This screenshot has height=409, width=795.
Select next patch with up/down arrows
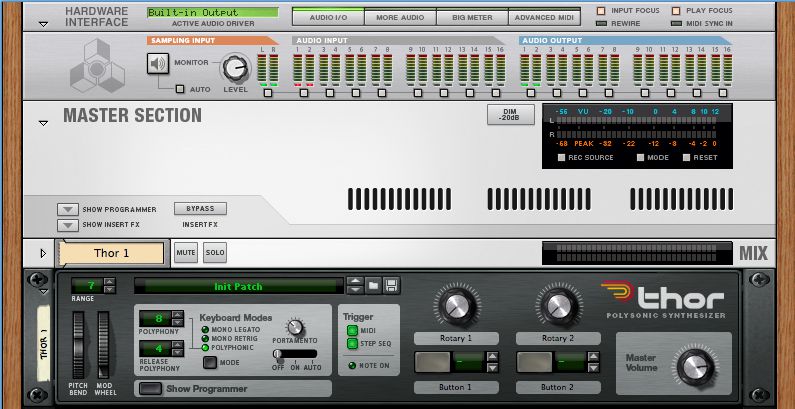[355, 285]
